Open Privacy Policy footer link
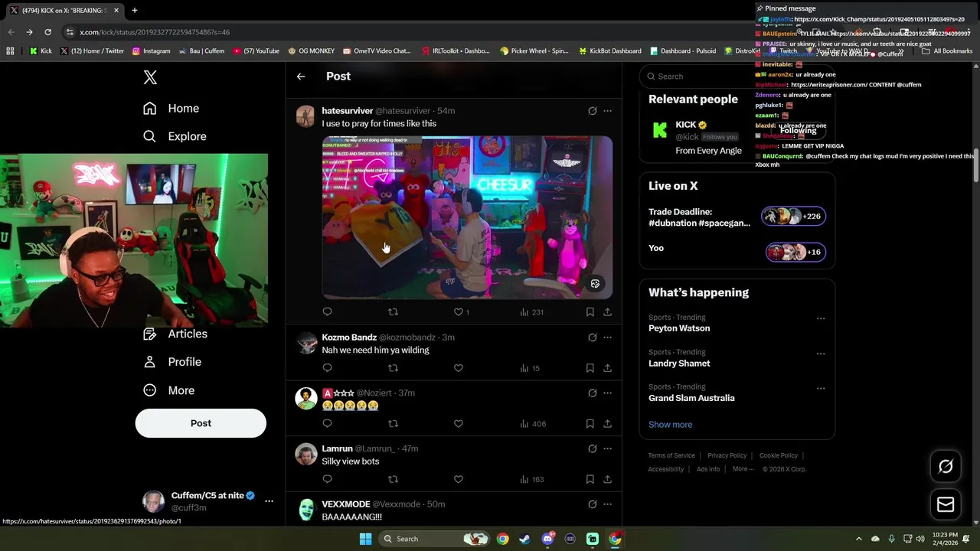The height and width of the screenshot is (551, 980). click(x=727, y=455)
